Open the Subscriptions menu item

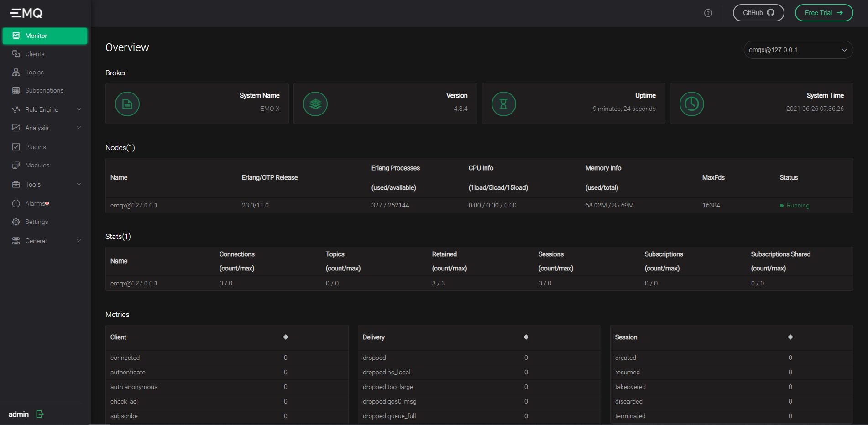coord(45,90)
